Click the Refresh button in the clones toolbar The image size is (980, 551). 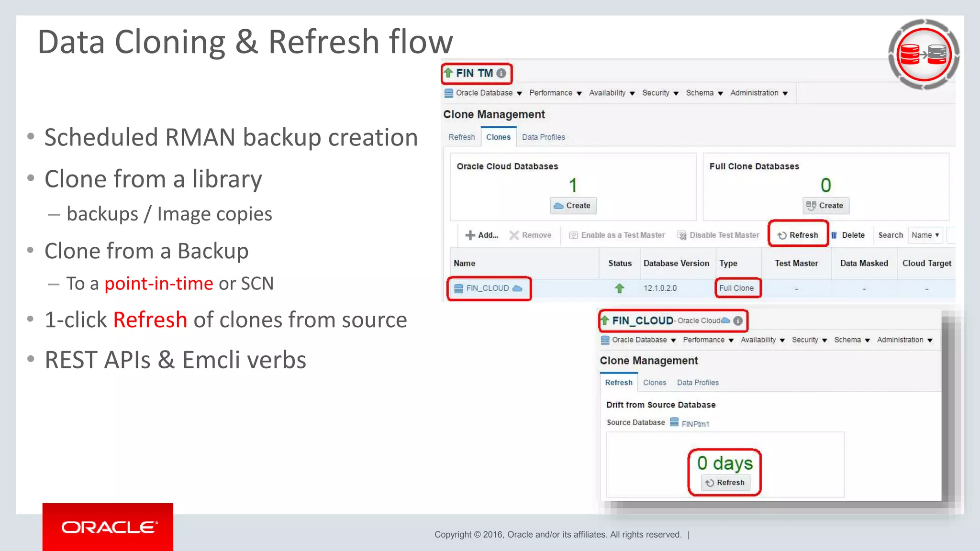798,234
